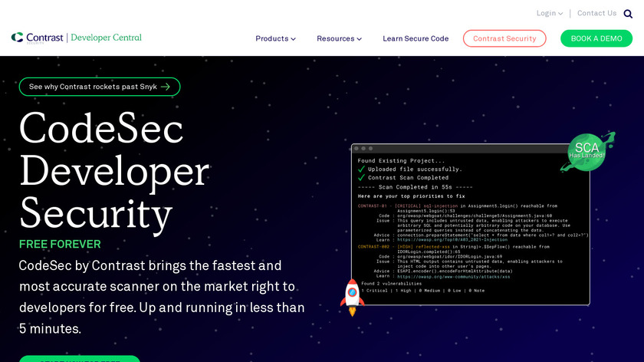The image size is (644, 362).
Task: Go to Learn Secure Code
Action: 416,38
